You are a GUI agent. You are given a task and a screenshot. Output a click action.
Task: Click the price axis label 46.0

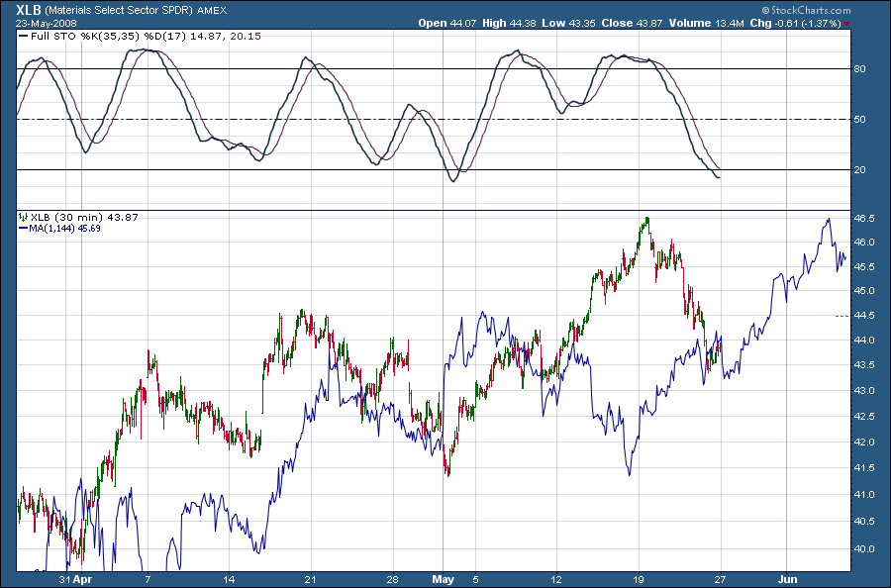[863, 242]
